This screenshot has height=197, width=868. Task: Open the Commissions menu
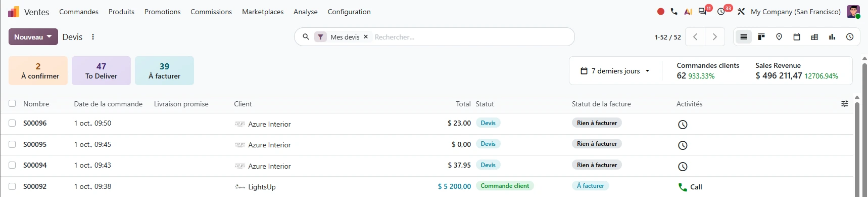coord(211,12)
